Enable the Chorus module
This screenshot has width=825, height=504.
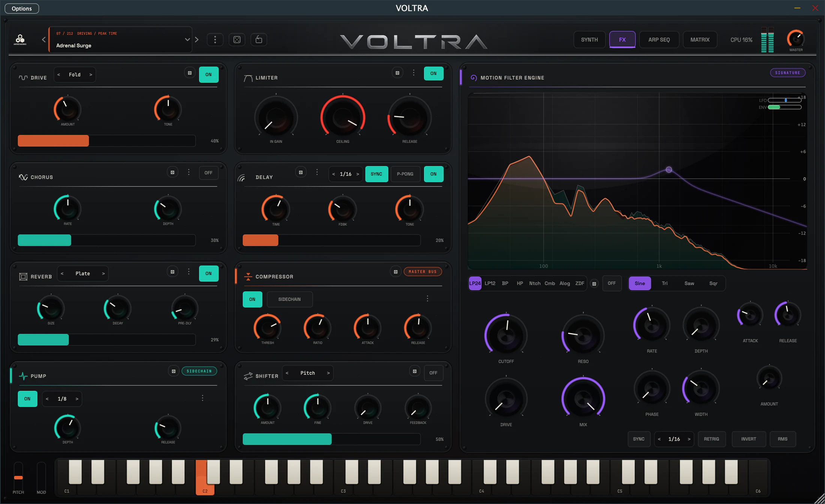[x=208, y=173]
